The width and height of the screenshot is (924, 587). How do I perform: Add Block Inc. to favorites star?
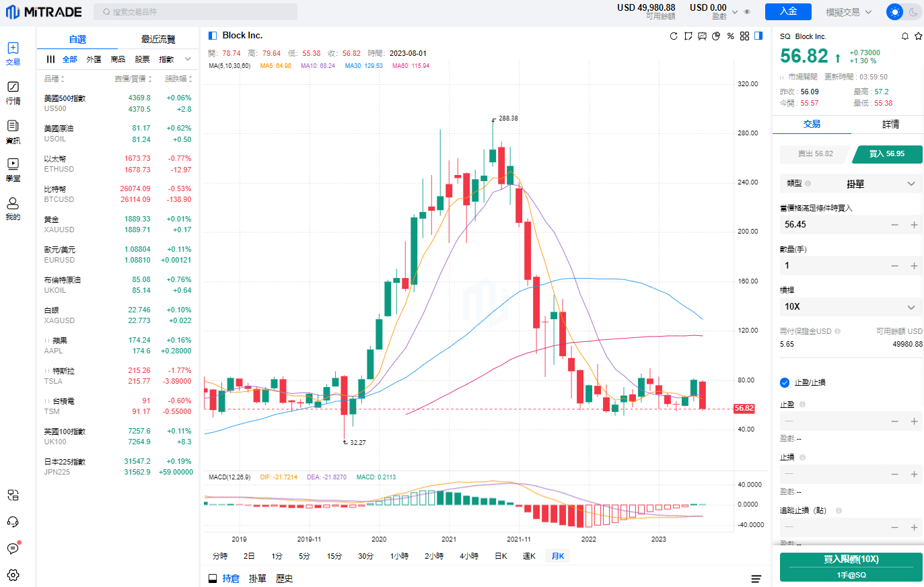coord(918,36)
